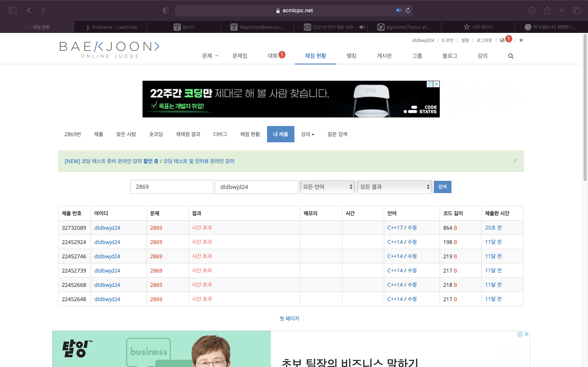Click the Safari sidebar toggle icon
This screenshot has height=367, width=588.
(12, 10)
